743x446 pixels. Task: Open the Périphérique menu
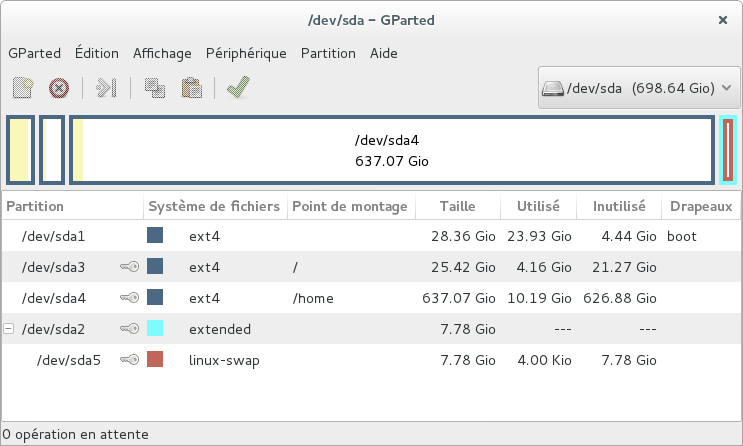pos(246,53)
